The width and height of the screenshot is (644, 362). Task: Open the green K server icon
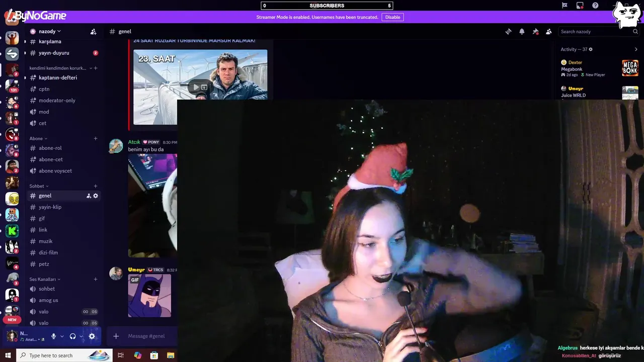point(12,231)
